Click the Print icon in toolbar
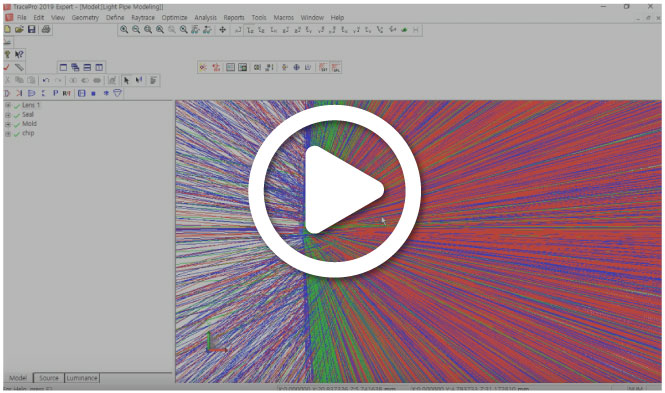 pos(46,29)
